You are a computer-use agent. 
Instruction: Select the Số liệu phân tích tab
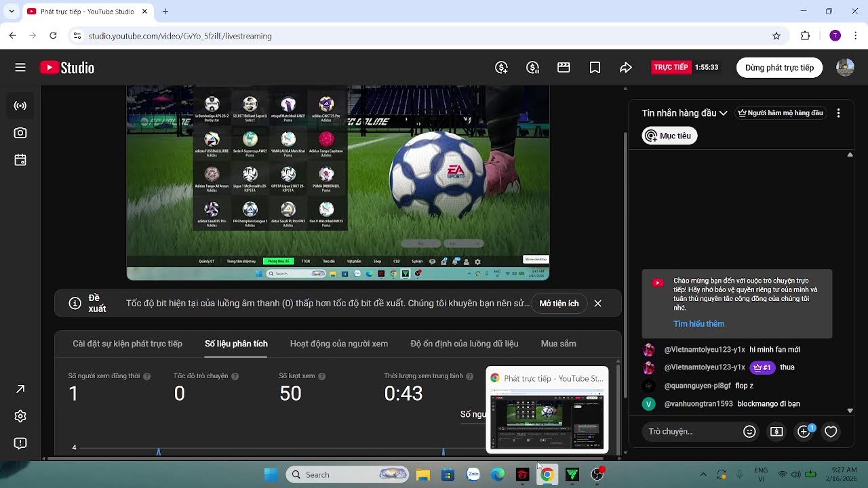[236, 344]
